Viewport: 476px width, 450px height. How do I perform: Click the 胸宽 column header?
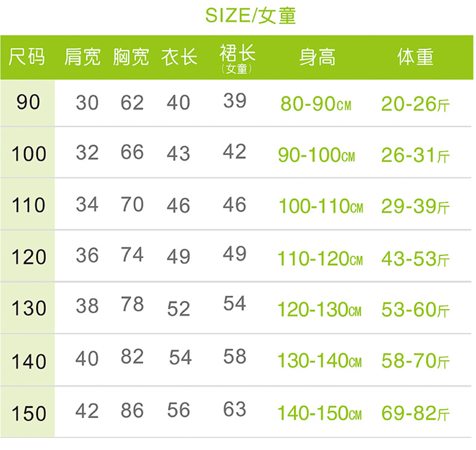coord(131,57)
